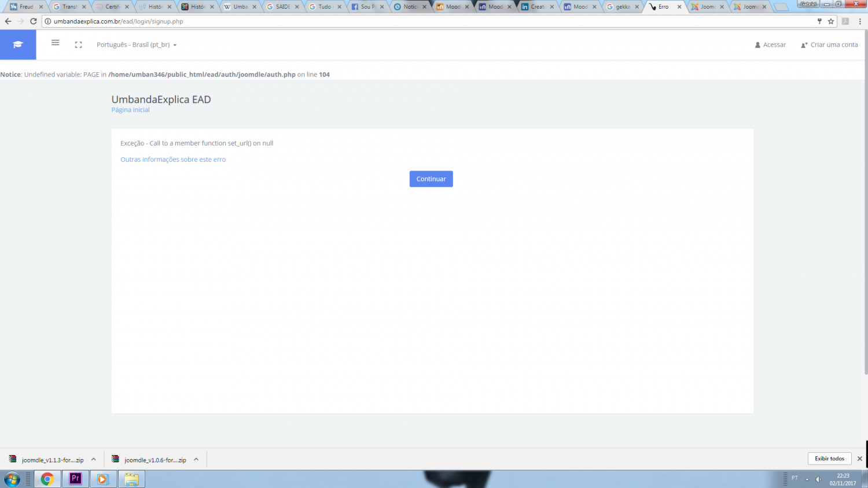Expand options for joomdle_v1.0.6 download
Image resolution: width=868 pixels, height=488 pixels.
(x=196, y=460)
